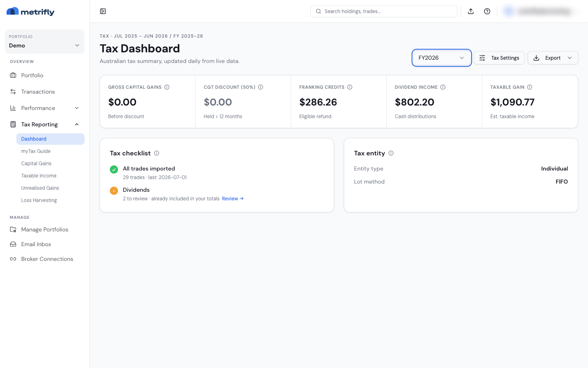The width and height of the screenshot is (588, 368).
Task: Show info for Gross Capital Gains
Action: coord(167,87)
